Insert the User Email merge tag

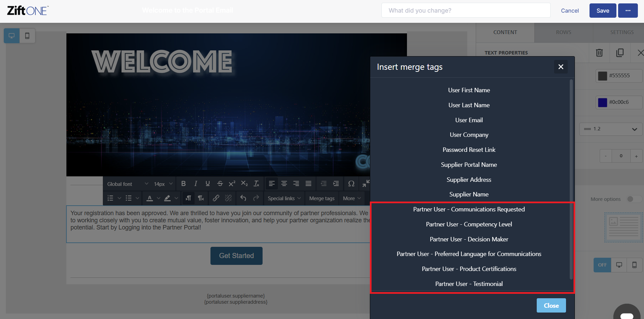[469, 120]
